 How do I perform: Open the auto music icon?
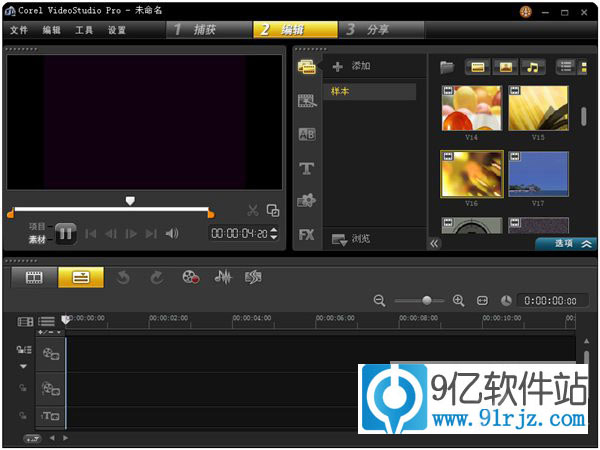coord(253,277)
